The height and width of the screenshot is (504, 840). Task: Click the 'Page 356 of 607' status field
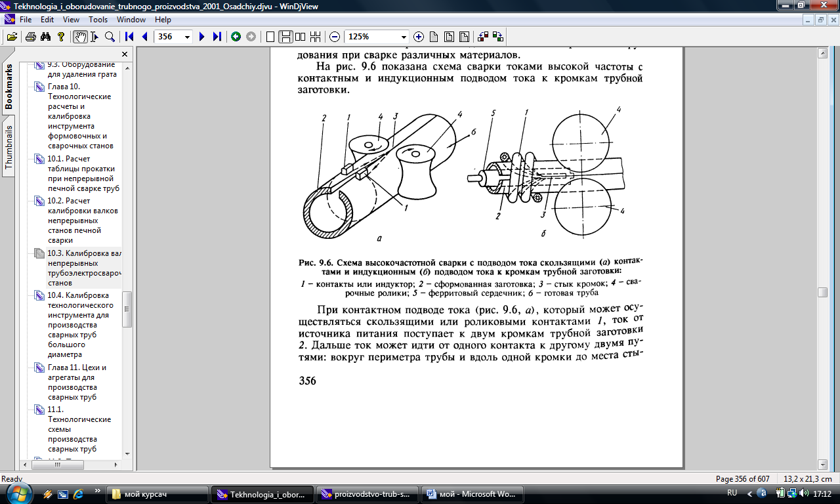point(743,479)
